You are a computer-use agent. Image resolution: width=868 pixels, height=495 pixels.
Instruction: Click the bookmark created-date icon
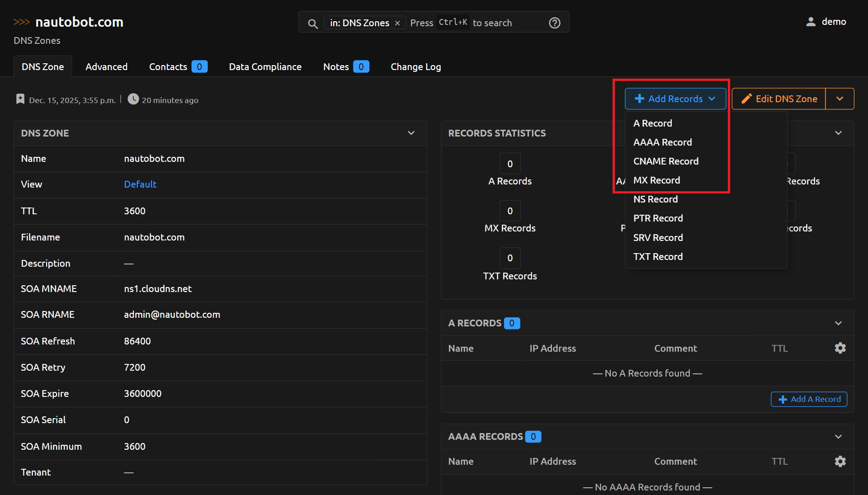(x=20, y=99)
